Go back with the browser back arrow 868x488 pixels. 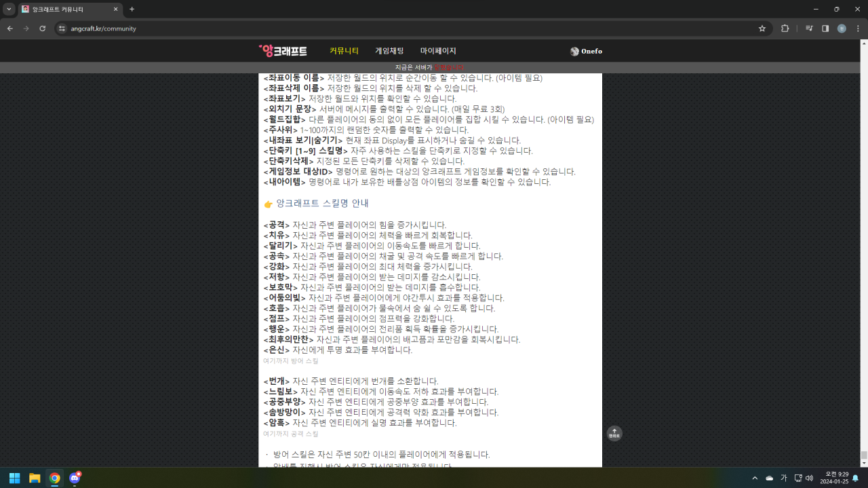tap(10, 29)
